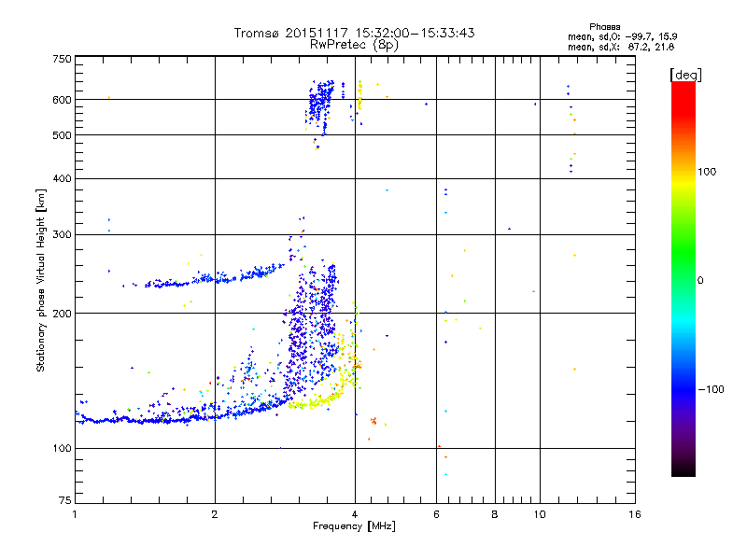747x560 pixels.
Task: Click colorbar tick label '0'
Action: point(700,281)
